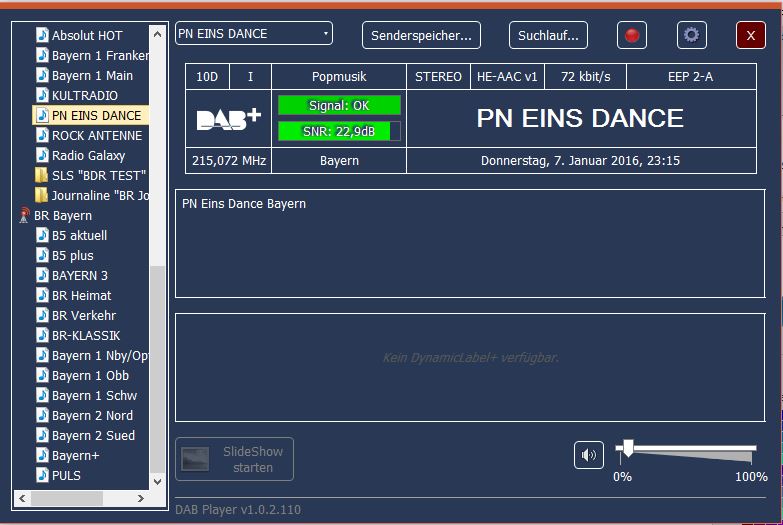
Task: Click the SLS "BDR TEST" folder icon
Action: pos(41,176)
